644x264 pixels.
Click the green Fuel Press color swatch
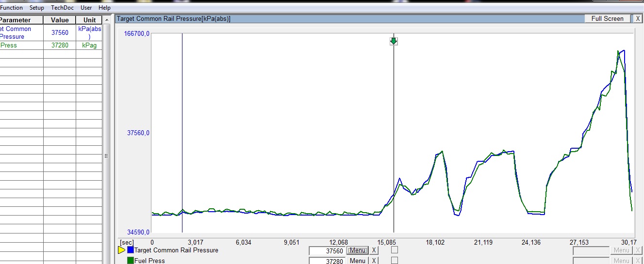point(131,261)
